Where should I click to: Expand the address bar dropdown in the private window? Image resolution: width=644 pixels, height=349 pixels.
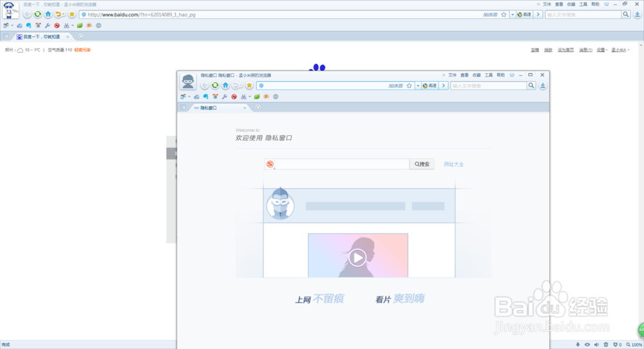[418, 86]
